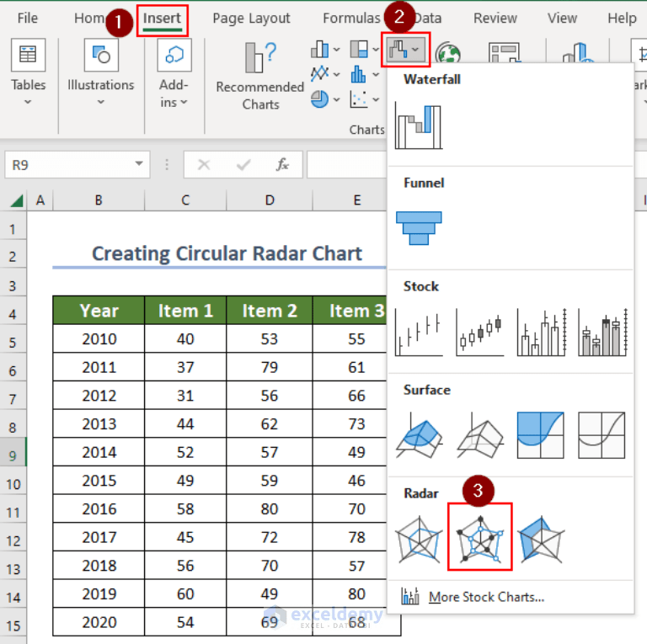Select column B header
Image resolution: width=647 pixels, height=644 pixels.
point(99,200)
